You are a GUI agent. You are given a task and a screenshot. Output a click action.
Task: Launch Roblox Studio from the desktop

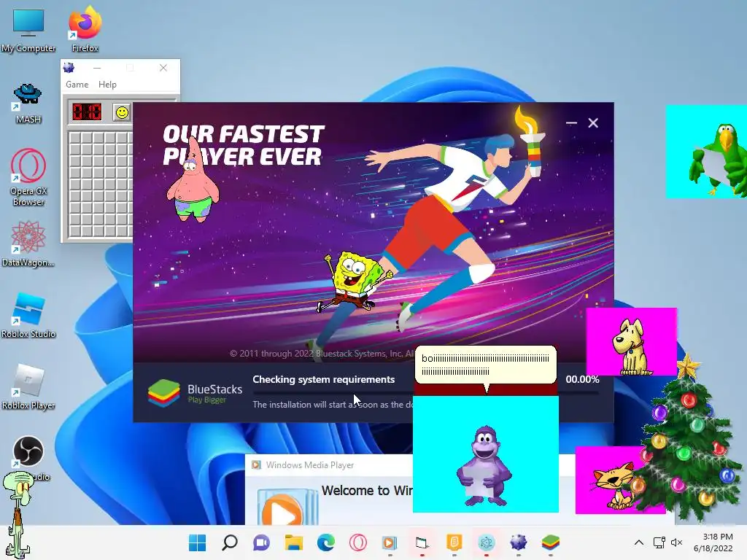pos(28,315)
